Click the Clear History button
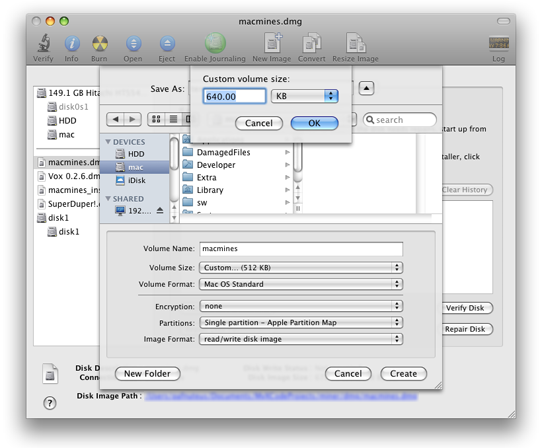This screenshot has height=448, width=540. (x=467, y=190)
